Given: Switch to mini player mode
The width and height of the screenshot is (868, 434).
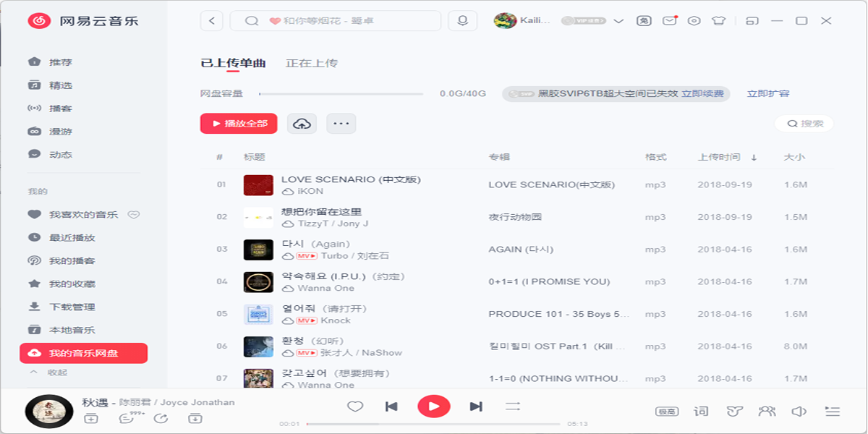Looking at the screenshot, I should click(x=752, y=21).
